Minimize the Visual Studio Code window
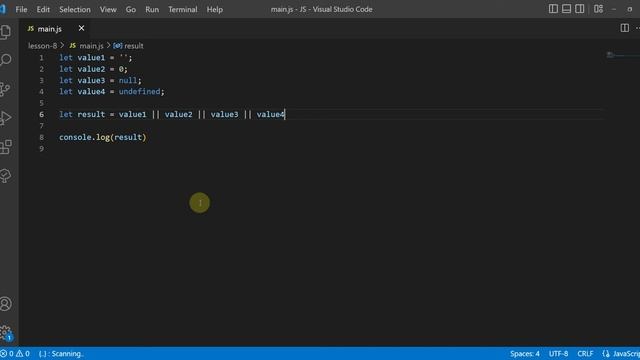This screenshot has height=360, width=640. pos(614,9)
